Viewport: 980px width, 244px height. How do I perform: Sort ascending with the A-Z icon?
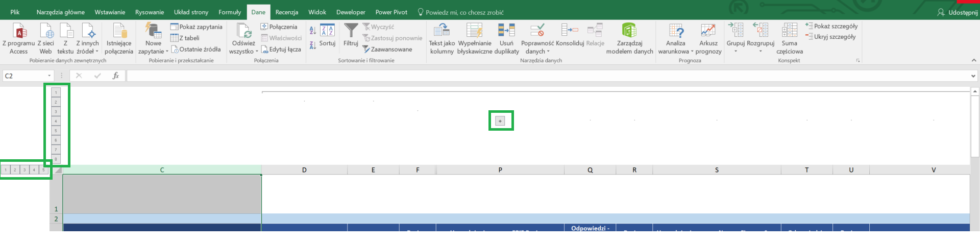tap(313, 31)
